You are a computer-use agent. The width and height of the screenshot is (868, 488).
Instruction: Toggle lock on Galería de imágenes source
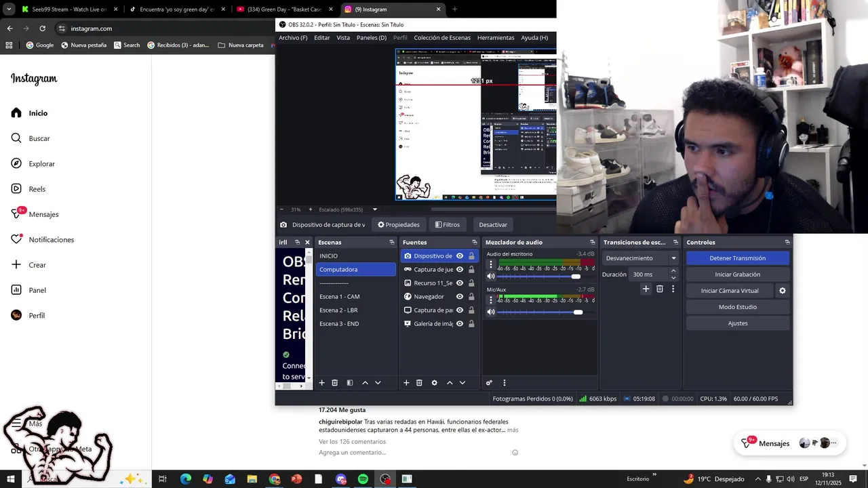tap(471, 323)
